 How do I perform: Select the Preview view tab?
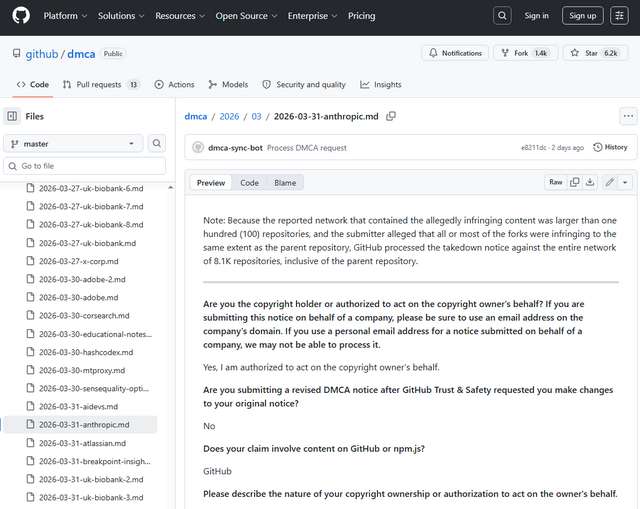point(211,182)
